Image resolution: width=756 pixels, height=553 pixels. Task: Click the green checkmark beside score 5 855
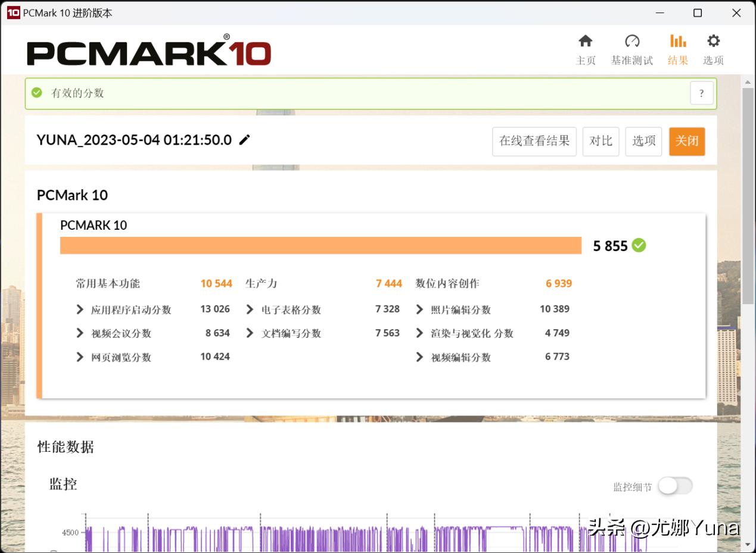tap(639, 245)
